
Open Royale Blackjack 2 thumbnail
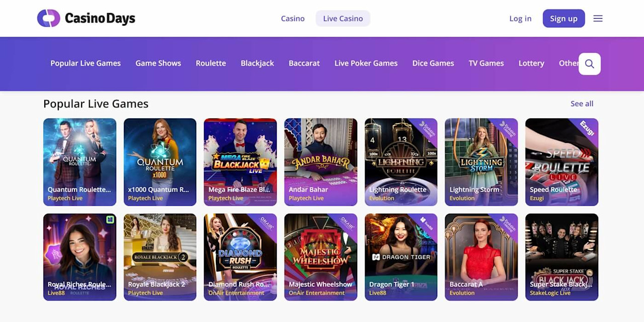(160, 257)
